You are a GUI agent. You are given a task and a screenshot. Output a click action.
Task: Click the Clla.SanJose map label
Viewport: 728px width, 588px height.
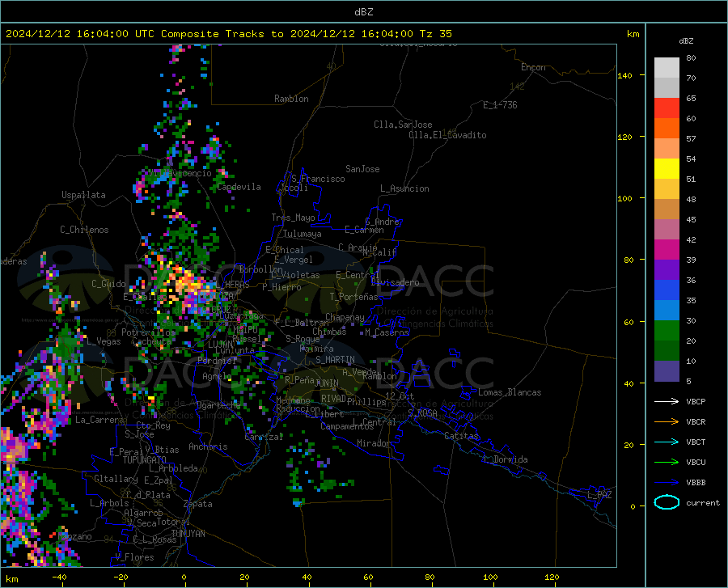[x=403, y=125]
